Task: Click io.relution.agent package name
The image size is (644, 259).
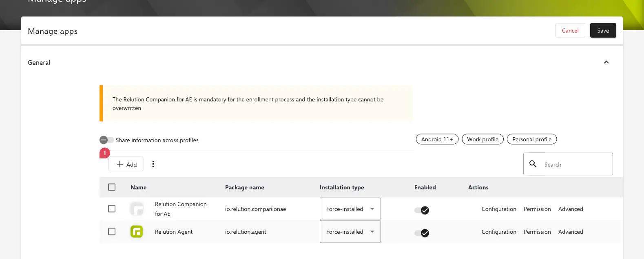Action: 246,232
